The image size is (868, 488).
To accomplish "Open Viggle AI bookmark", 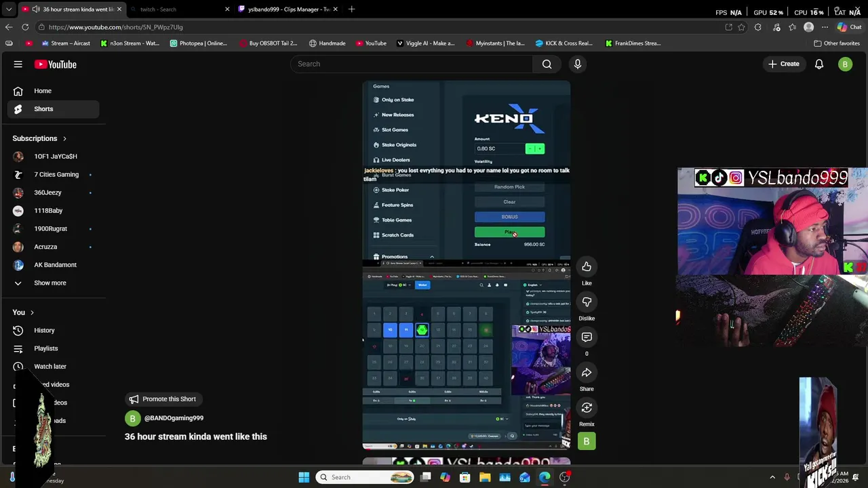I will click(x=425, y=43).
